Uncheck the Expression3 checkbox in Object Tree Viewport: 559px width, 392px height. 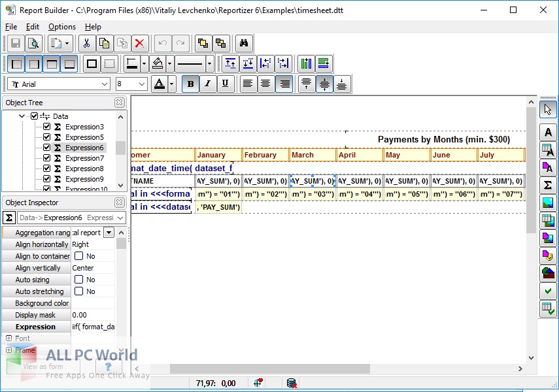pos(46,127)
